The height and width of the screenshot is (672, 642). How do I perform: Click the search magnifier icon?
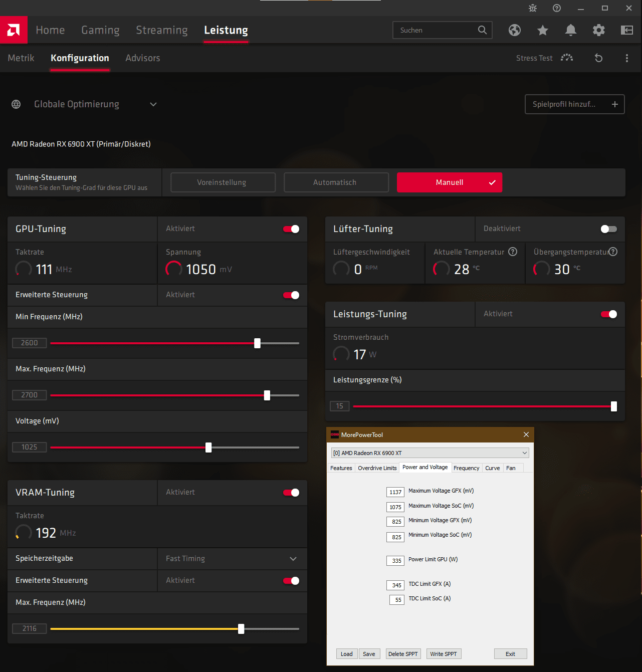pos(482,30)
